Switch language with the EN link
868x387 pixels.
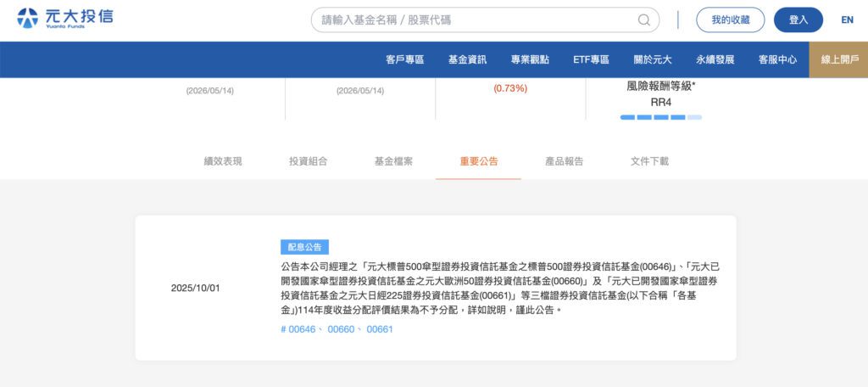(847, 20)
